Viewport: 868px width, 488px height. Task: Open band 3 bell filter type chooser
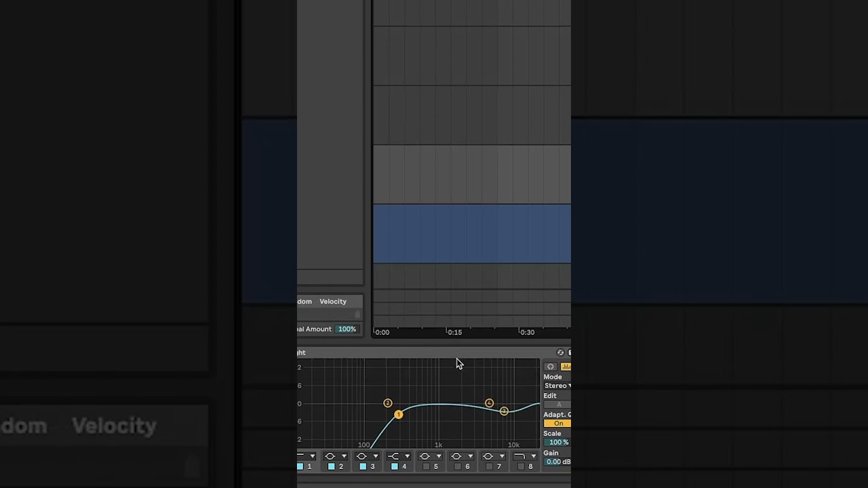(x=368, y=456)
